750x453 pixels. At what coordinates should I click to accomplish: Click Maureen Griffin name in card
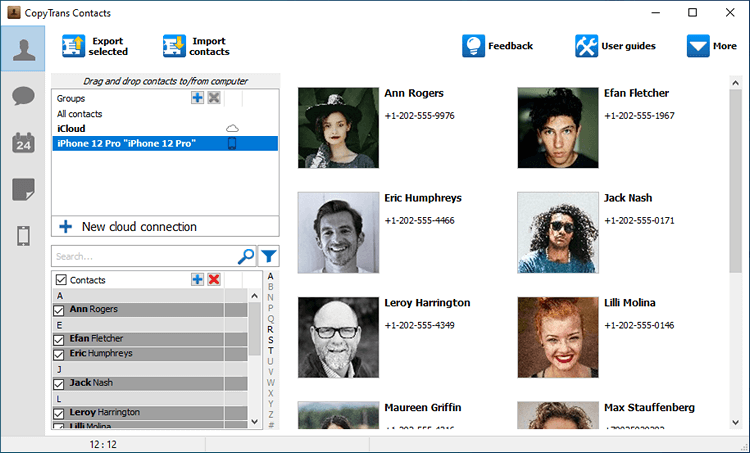[423, 408]
